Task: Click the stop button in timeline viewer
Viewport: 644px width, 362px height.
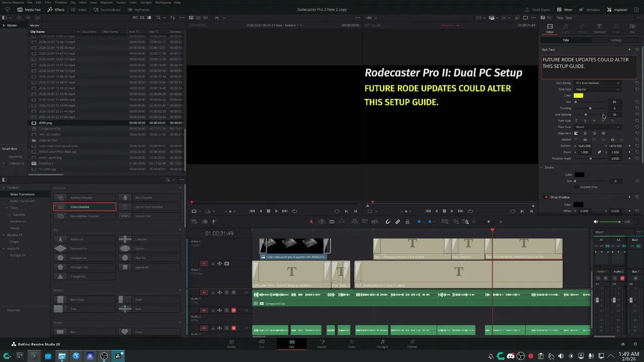Action: coord(444,211)
